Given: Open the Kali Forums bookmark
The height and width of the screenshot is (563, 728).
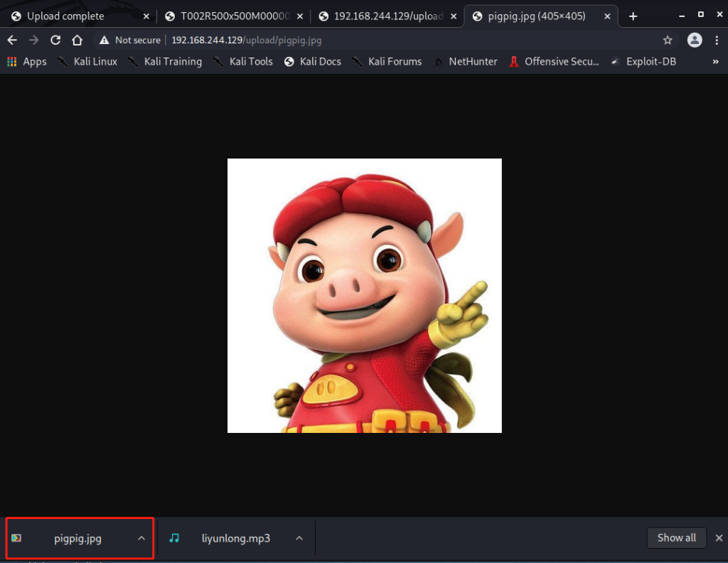Looking at the screenshot, I should 387,62.
